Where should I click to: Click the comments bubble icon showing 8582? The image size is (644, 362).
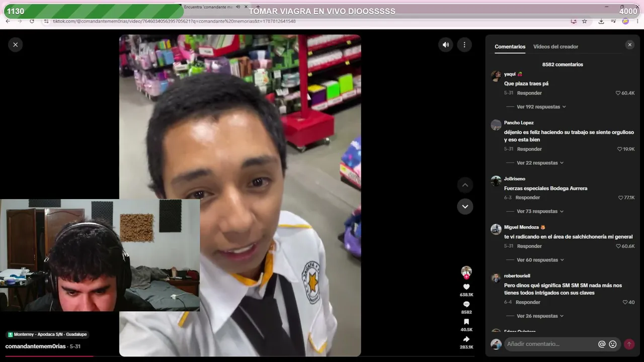tap(466, 305)
